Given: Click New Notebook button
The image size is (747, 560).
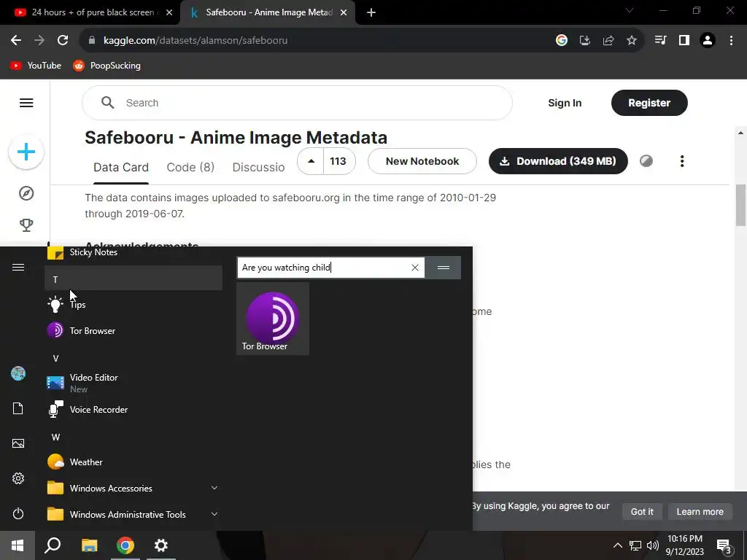Looking at the screenshot, I should coord(422,161).
